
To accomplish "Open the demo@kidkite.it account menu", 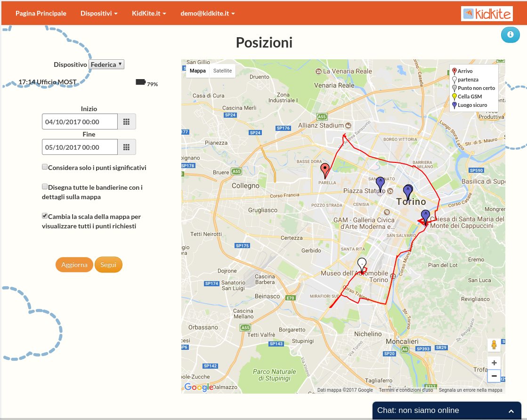I will [x=207, y=14].
